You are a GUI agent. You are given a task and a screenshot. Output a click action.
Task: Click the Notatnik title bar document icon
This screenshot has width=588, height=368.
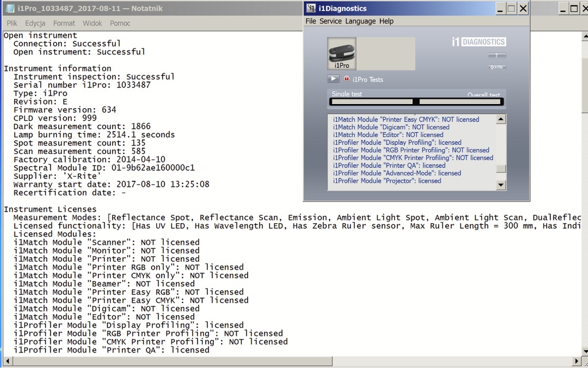[x=10, y=8]
